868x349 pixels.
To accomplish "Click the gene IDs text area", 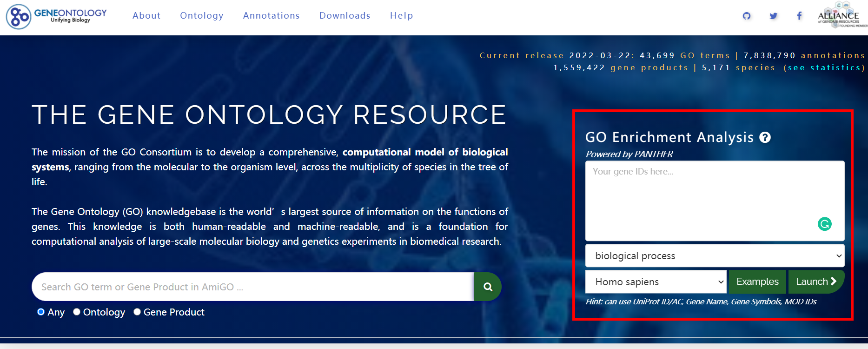I will [x=715, y=201].
